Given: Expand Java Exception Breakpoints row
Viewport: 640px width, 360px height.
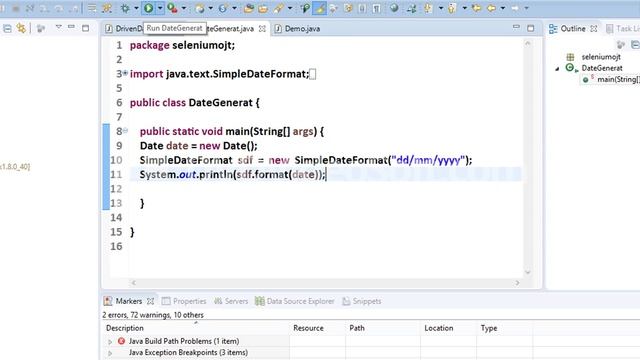Looking at the screenshot, I should (109, 353).
